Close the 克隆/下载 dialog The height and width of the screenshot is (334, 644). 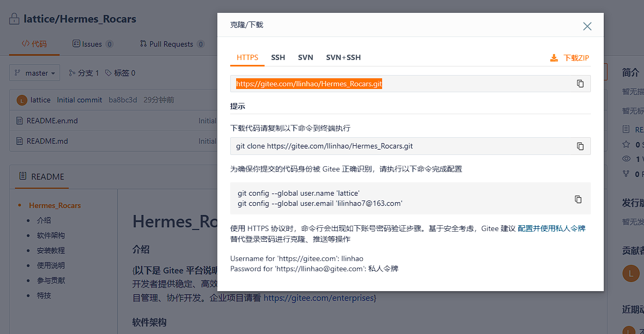[587, 26]
